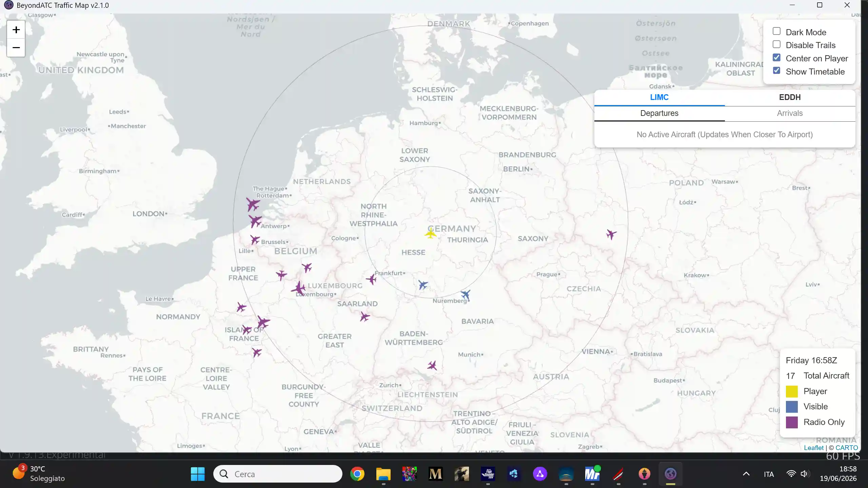Select the large purple aircraft at Luxembourg
Viewport: 868px width, 488px height.
(x=298, y=288)
